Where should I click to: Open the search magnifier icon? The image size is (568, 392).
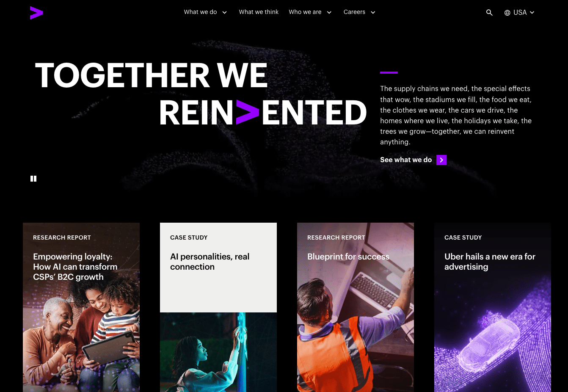click(x=489, y=13)
